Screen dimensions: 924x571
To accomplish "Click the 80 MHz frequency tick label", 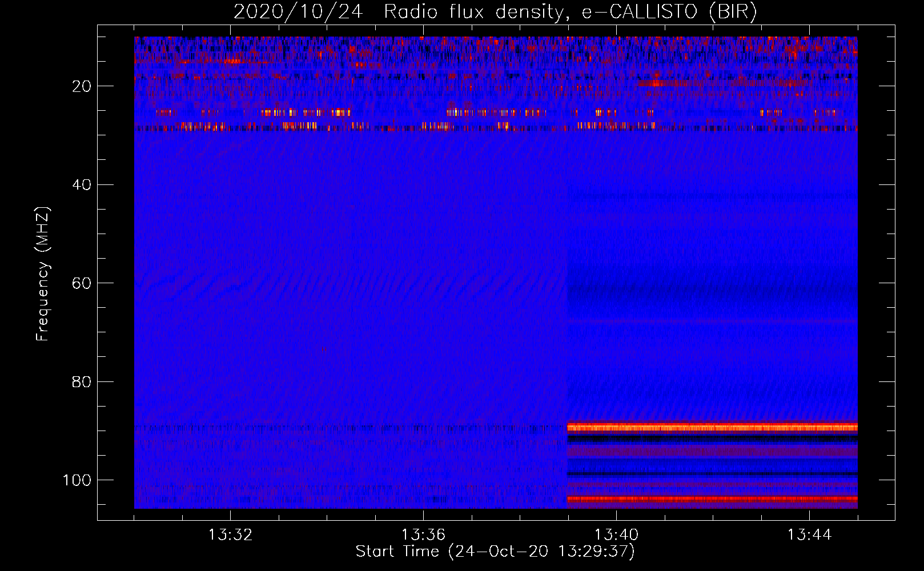I will click(x=82, y=381).
